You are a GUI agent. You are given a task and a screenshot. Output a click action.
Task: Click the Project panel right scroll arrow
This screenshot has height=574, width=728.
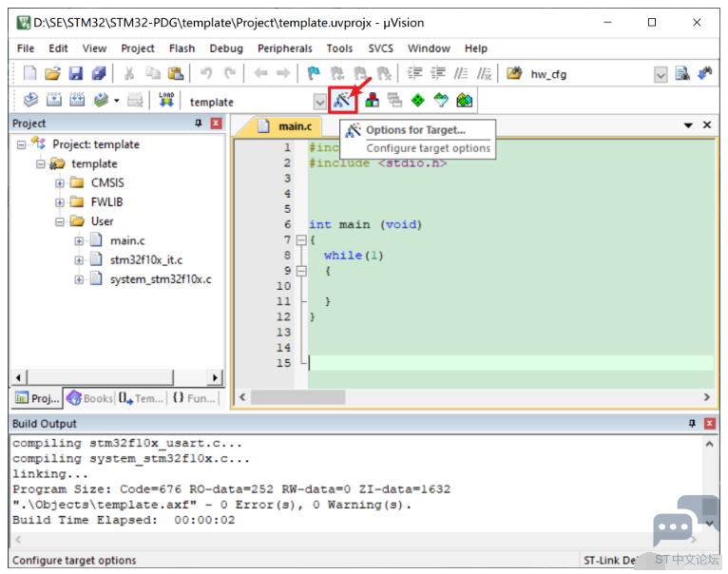click(215, 377)
